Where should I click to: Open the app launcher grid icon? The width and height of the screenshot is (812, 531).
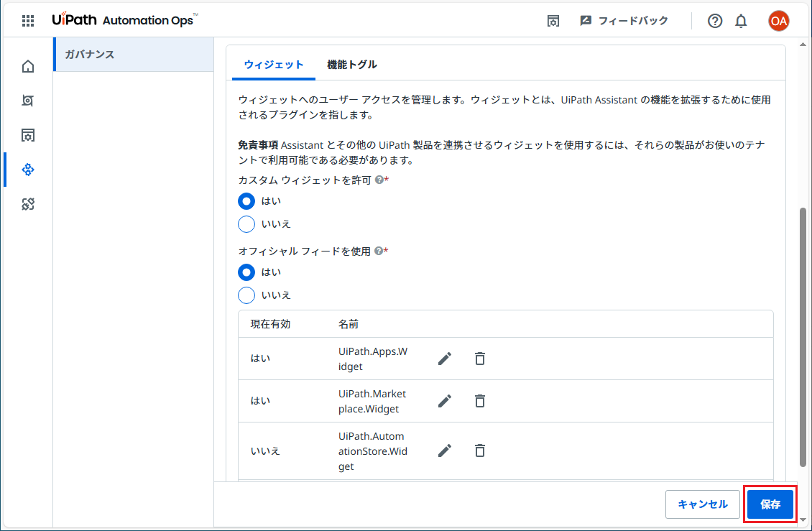(28, 21)
